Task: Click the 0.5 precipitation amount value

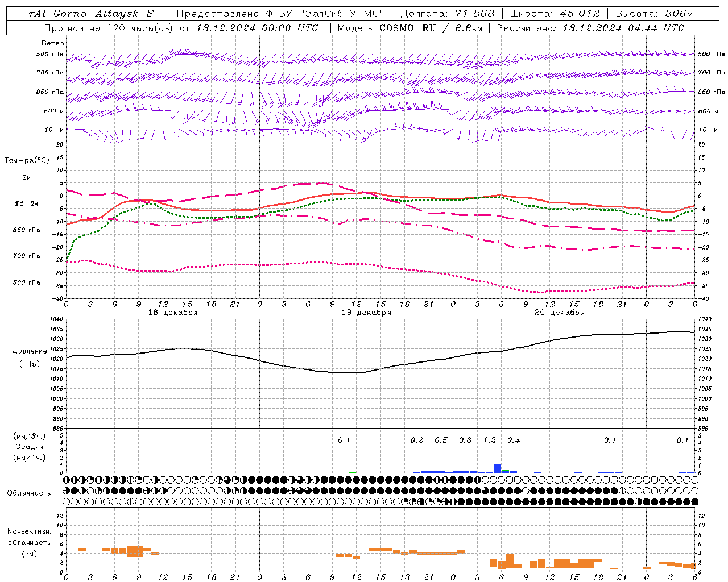Action: 441,440
